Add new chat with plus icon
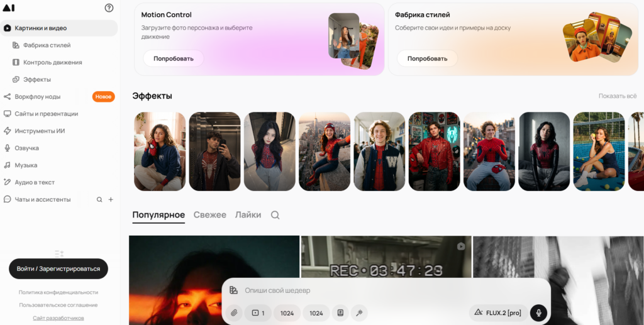The width and height of the screenshot is (644, 325). click(x=111, y=200)
